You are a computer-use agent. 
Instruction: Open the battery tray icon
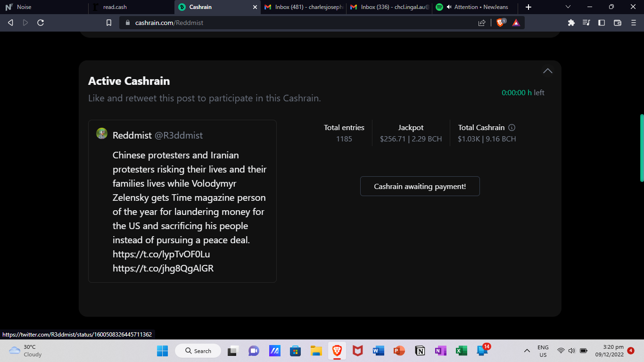(x=584, y=351)
